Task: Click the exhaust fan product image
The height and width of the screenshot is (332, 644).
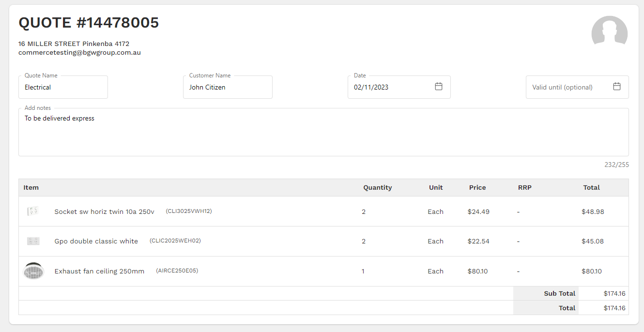Action: [x=33, y=271]
